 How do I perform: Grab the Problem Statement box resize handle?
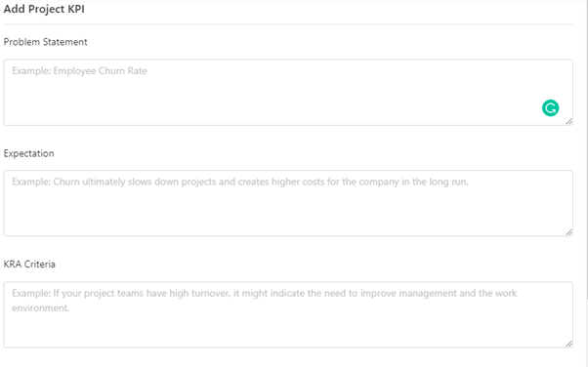pos(568,121)
